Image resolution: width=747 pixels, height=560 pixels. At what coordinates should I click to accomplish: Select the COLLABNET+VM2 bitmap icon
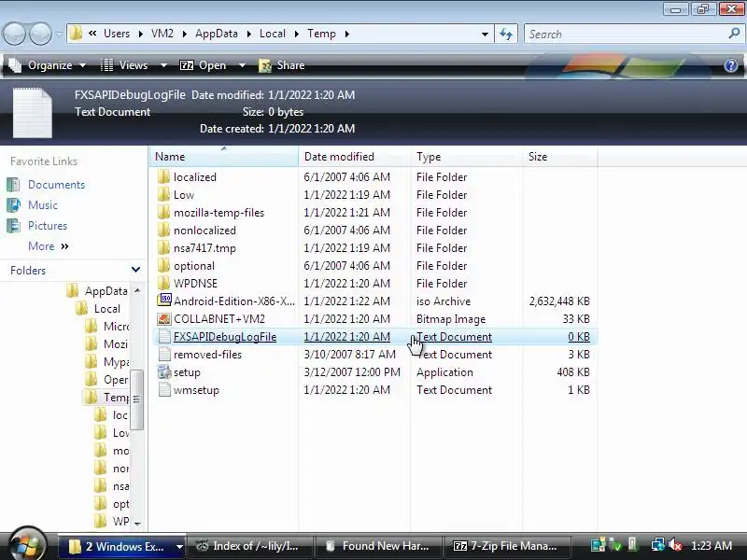pyautogui.click(x=164, y=318)
